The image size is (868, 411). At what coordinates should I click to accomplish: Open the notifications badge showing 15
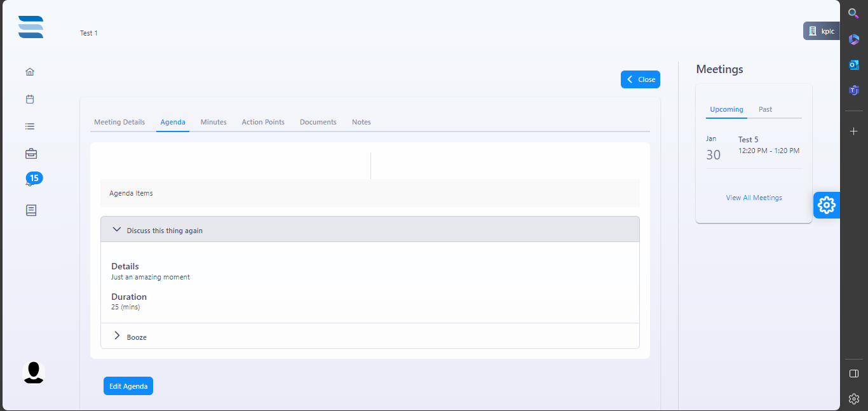[34, 179]
